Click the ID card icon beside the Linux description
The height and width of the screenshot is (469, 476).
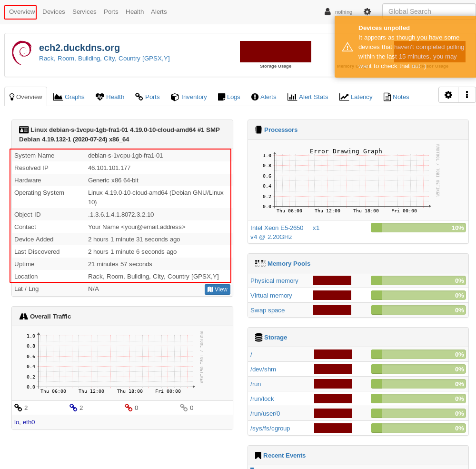click(x=24, y=130)
